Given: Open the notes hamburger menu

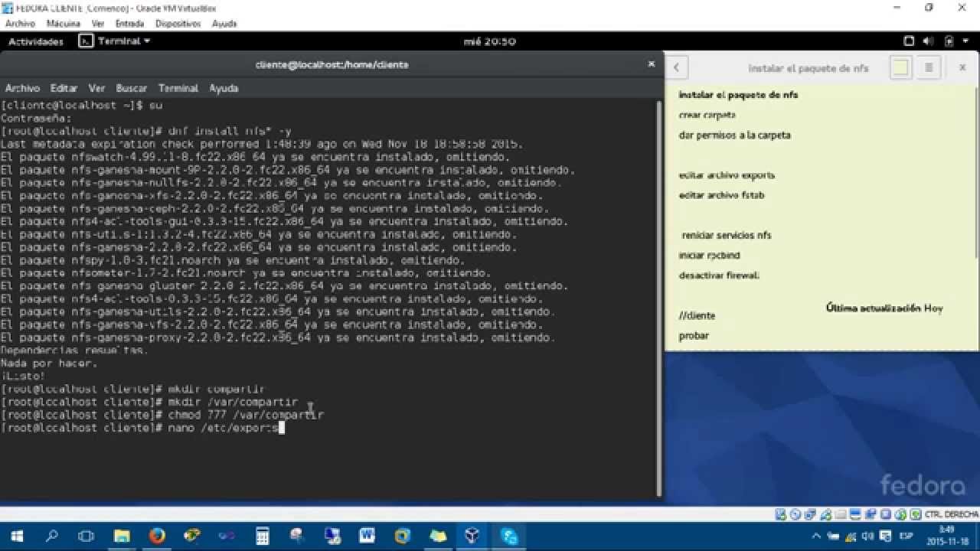Looking at the screenshot, I should point(929,67).
